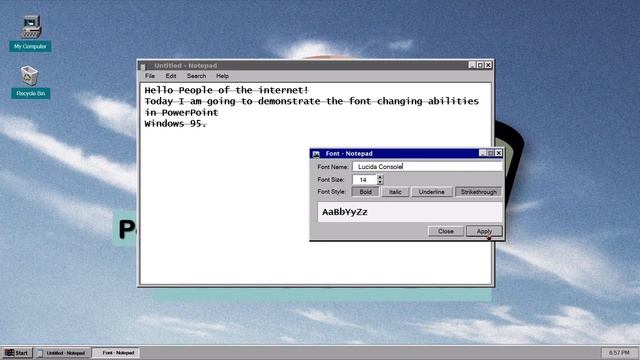
Task: Select Font - Notepad taskbar button
Action: point(116,353)
